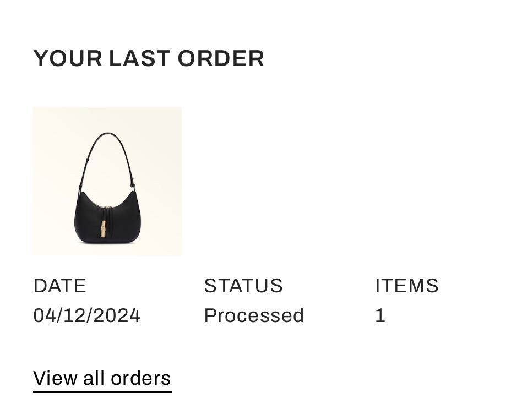Click the gold clasp on the handbag
Viewport: 522px width, 420px height.
[104, 229]
